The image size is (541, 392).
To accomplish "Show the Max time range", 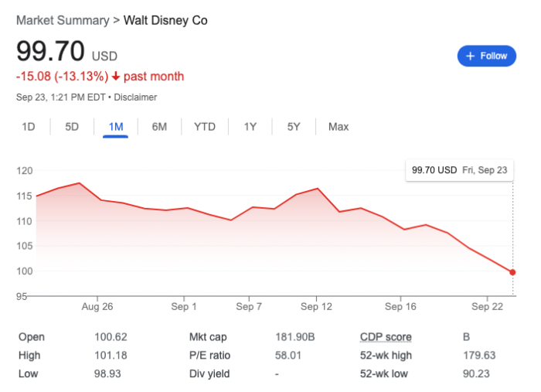I will 339,127.
